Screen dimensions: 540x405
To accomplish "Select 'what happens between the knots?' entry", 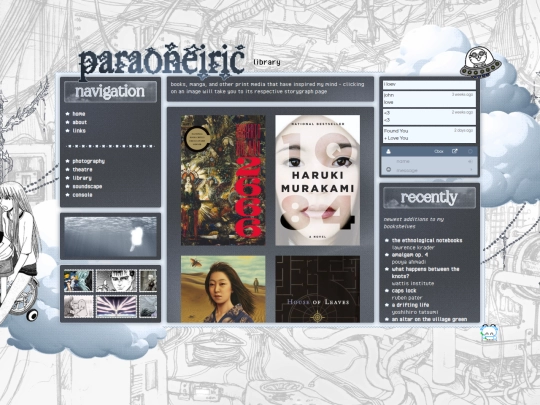I will click(426, 273).
